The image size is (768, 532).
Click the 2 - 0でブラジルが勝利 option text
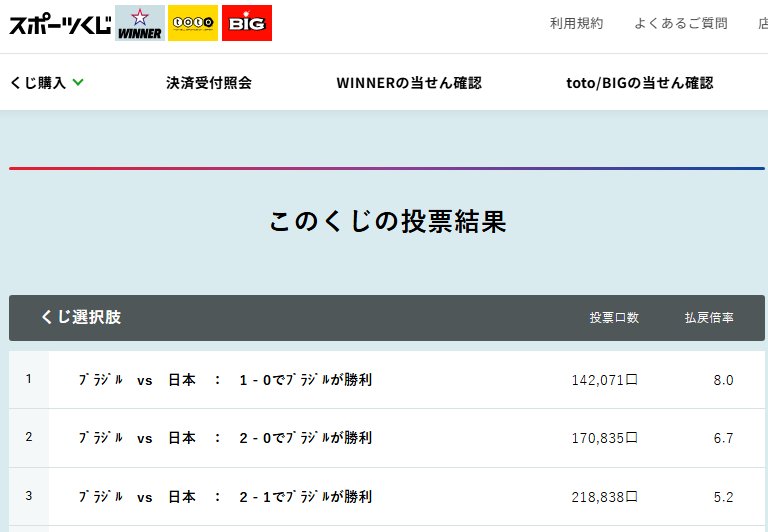pyautogui.click(x=306, y=437)
